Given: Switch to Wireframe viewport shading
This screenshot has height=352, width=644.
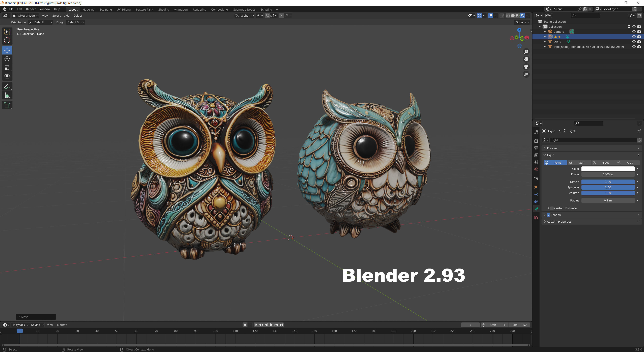Looking at the screenshot, I should click(508, 15).
